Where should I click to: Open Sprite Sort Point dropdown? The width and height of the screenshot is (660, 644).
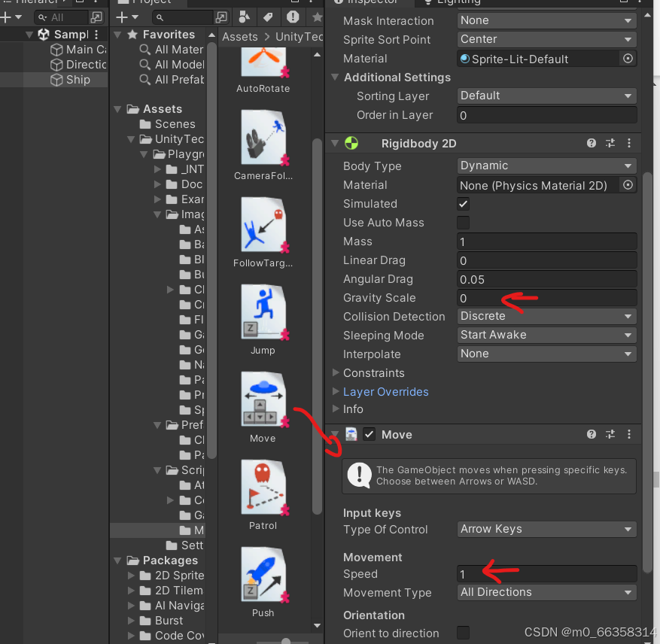[x=547, y=39]
